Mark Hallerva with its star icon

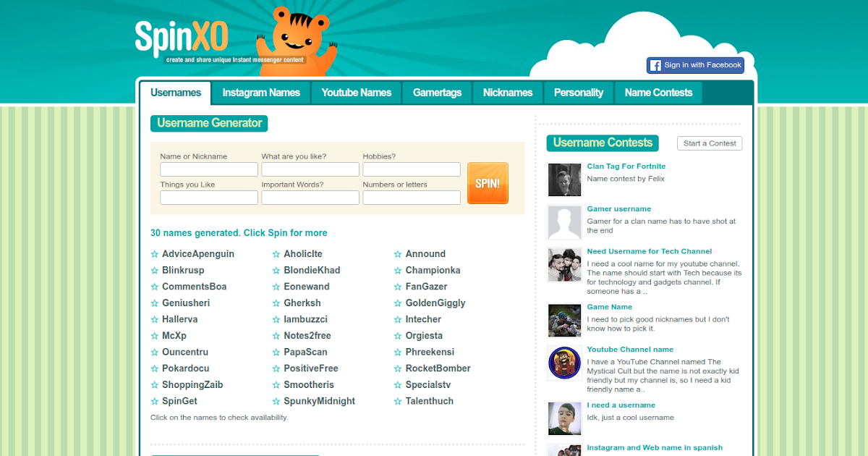click(155, 319)
